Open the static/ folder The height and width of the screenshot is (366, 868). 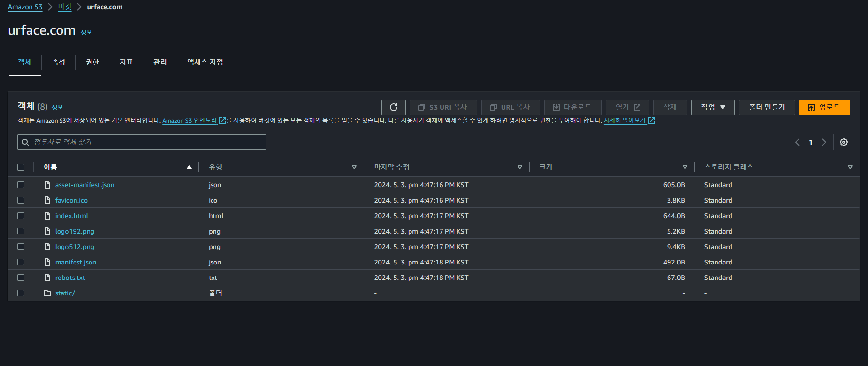click(65, 293)
